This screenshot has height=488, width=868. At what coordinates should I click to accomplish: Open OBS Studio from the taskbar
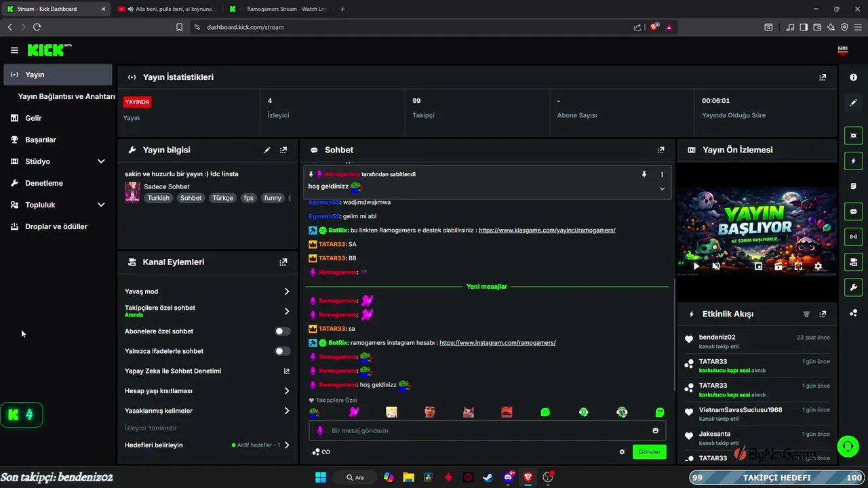click(548, 477)
